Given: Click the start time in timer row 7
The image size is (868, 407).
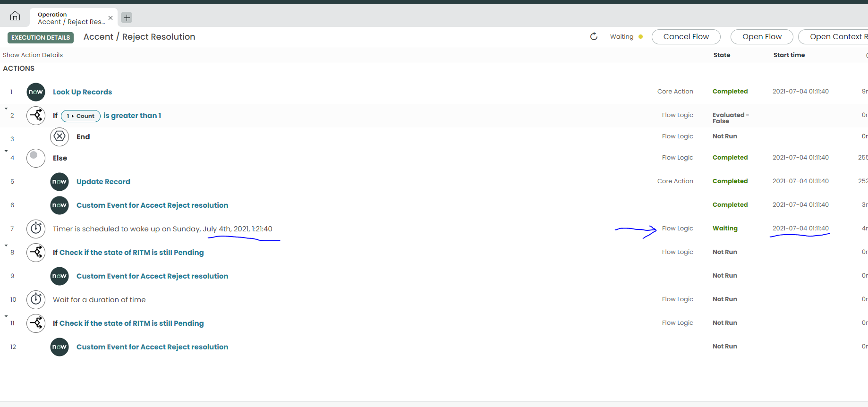Looking at the screenshot, I should pos(800,229).
